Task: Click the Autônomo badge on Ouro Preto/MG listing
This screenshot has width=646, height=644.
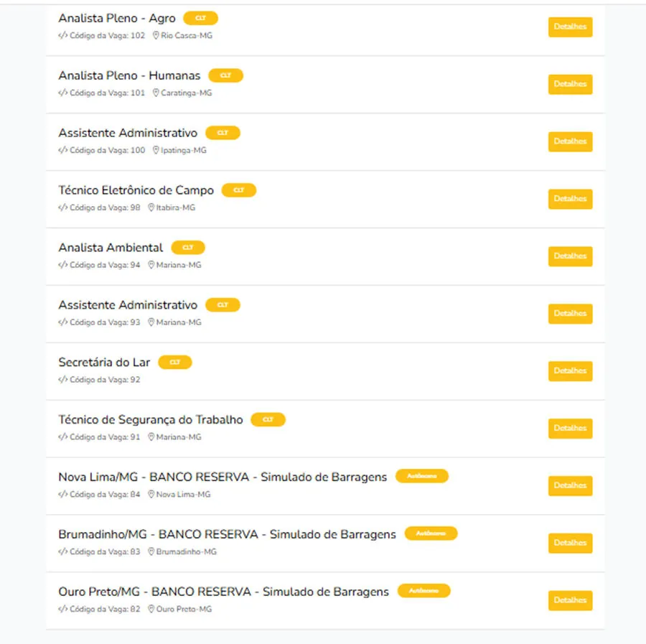Action: click(x=423, y=591)
